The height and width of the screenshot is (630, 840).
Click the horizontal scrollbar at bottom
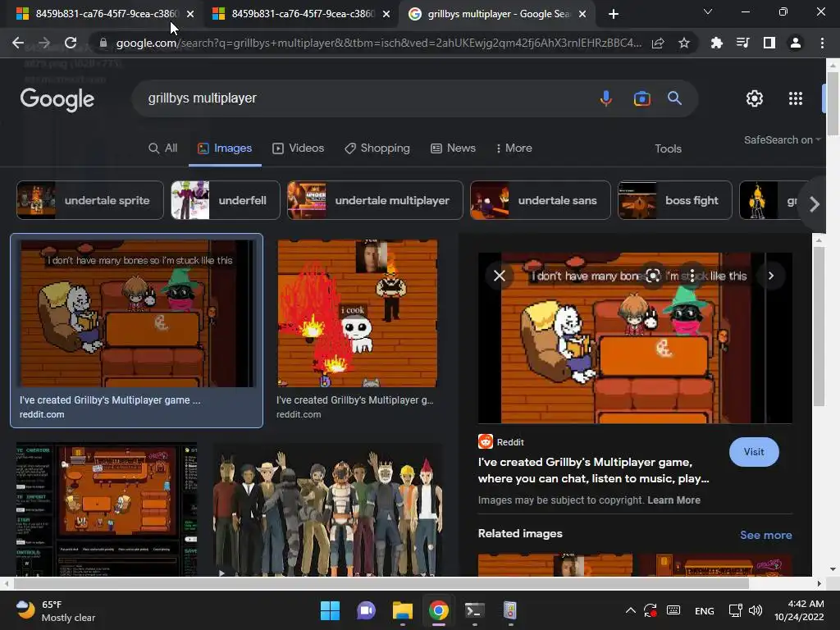click(x=381, y=583)
